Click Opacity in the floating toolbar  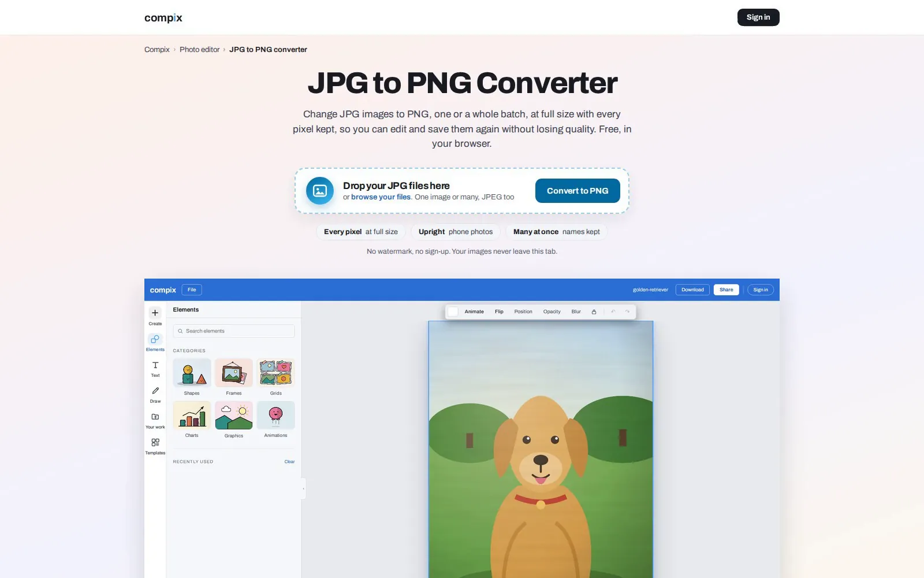(x=552, y=312)
